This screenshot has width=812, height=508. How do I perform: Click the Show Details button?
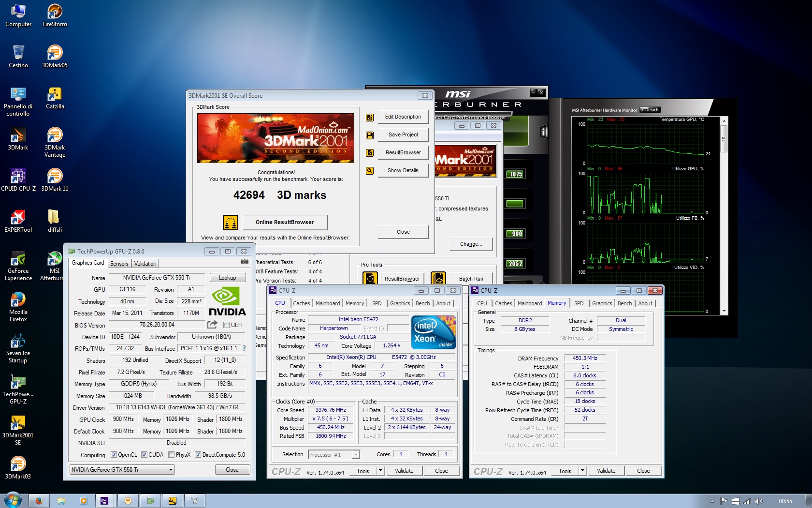[x=403, y=171]
